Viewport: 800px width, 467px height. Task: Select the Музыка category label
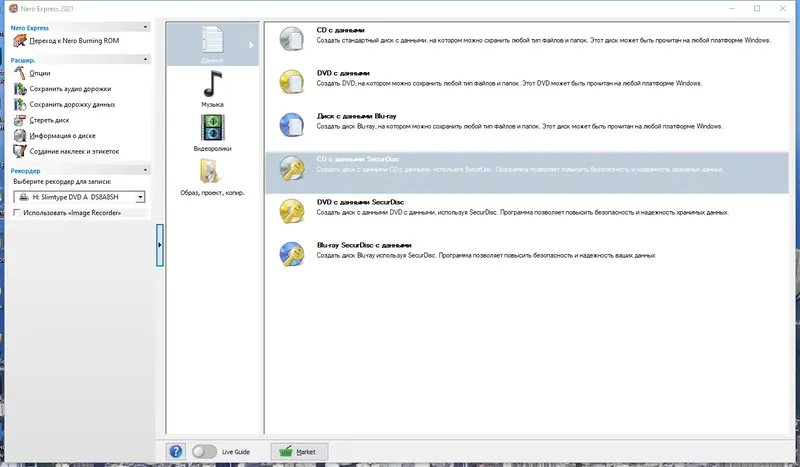(x=212, y=105)
